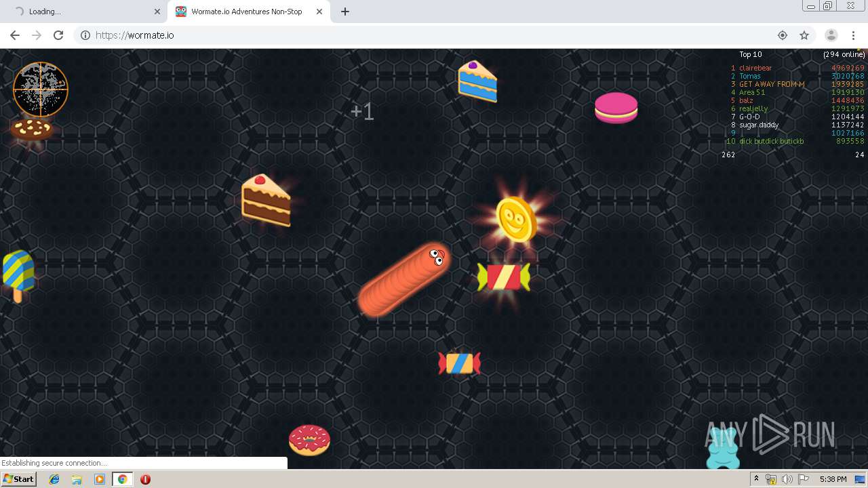Open the Windows Start menu
This screenshot has width=868, height=488.
pyautogui.click(x=19, y=479)
